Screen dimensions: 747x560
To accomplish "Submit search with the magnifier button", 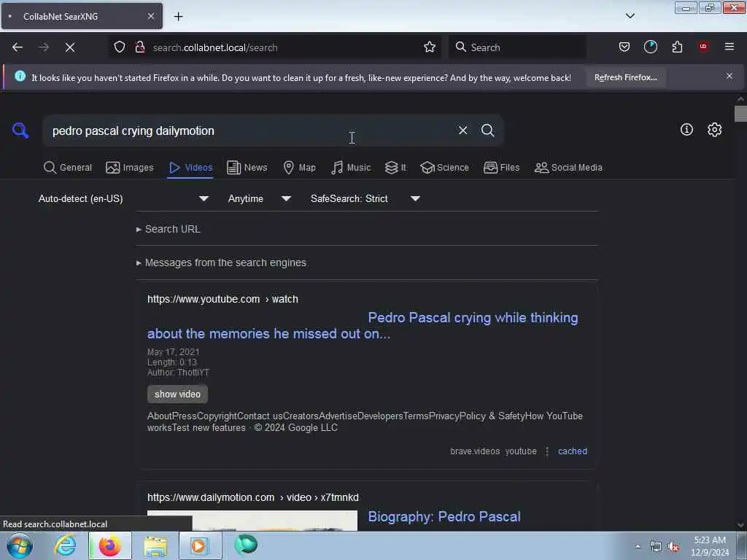I will pyautogui.click(x=487, y=130).
